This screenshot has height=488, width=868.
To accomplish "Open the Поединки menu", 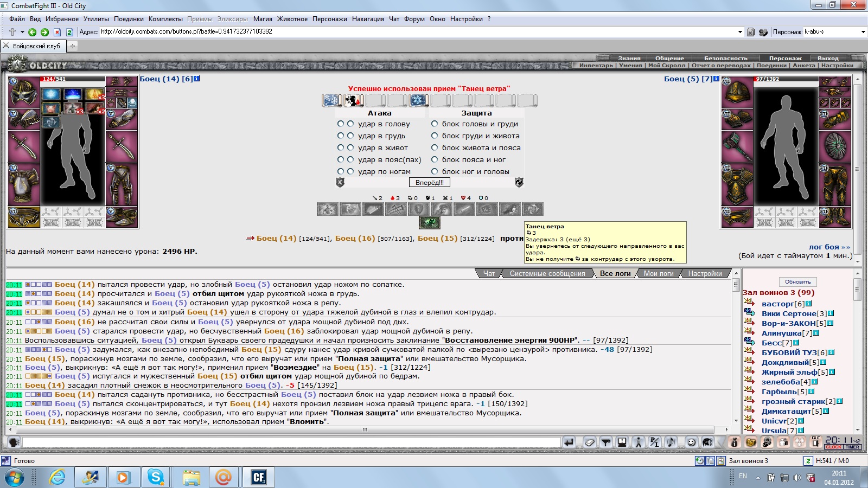I will tap(129, 19).
